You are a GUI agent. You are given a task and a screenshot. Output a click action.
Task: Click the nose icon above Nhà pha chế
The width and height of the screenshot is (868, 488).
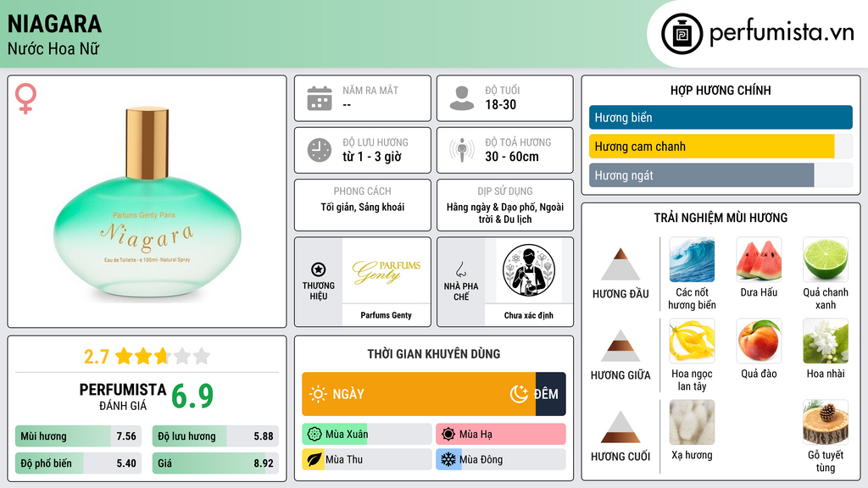coord(460,270)
